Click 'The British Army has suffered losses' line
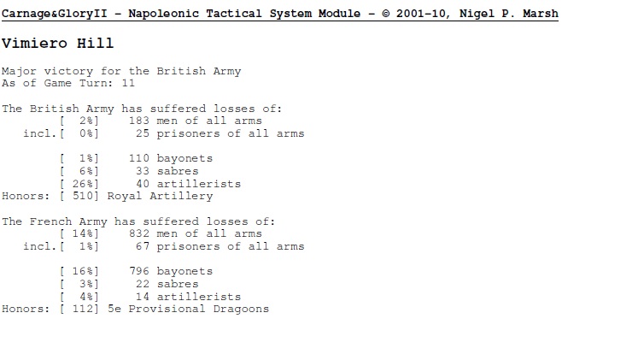Viewport: 644px width, 360px height. tap(142, 109)
